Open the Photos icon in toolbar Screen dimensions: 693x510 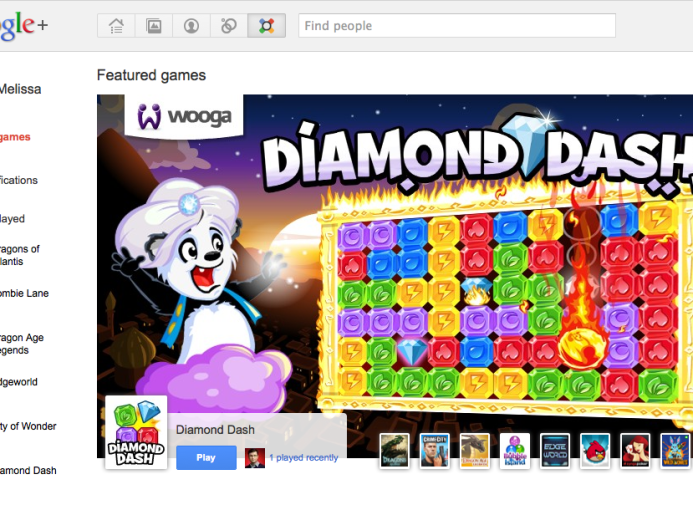(153, 26)
